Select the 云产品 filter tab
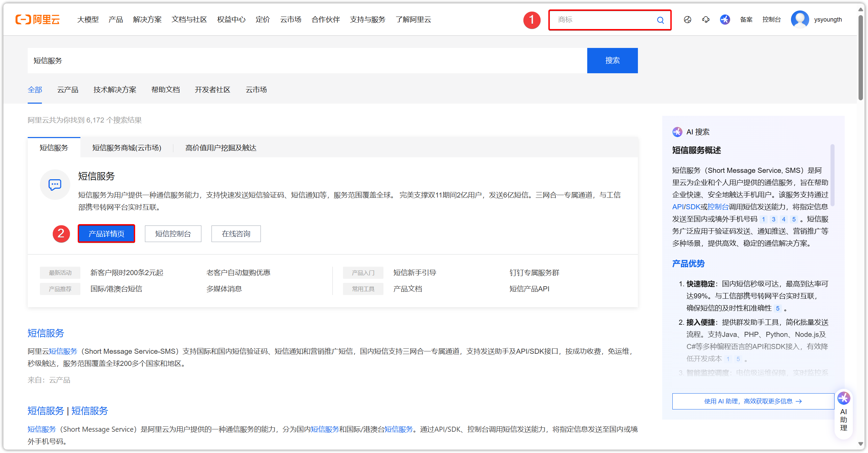This screenshot has width=868, height=453. [x=68, y=90]
